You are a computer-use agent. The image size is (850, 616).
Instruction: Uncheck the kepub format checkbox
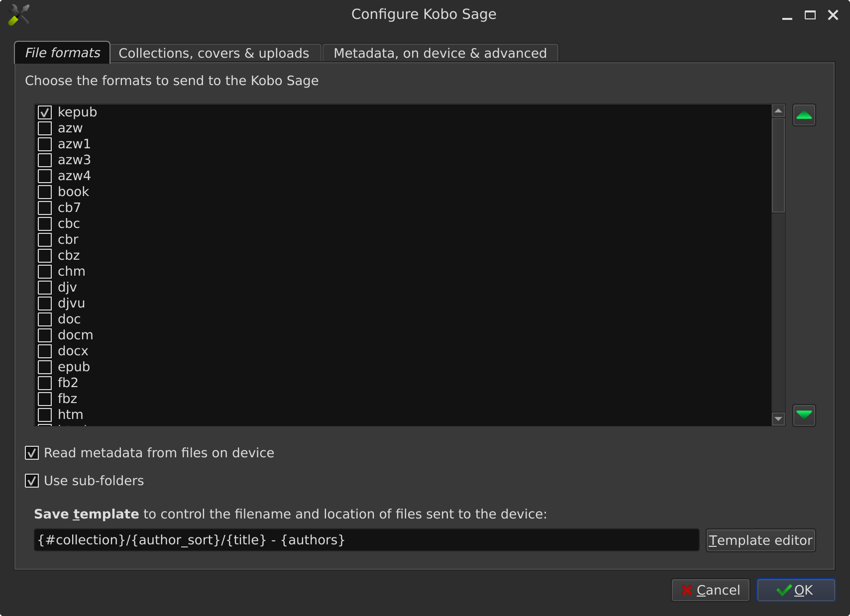(45, 112)
